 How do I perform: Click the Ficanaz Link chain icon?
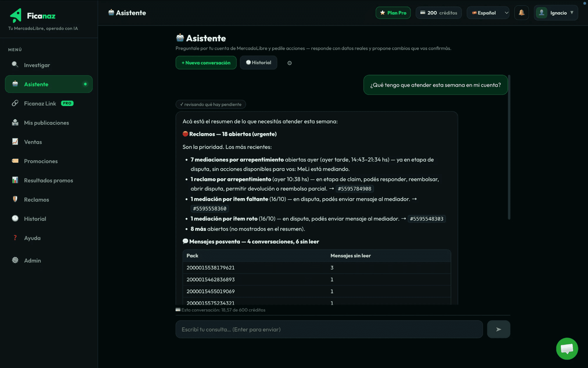pyautogui.click(x=15, y=103)
